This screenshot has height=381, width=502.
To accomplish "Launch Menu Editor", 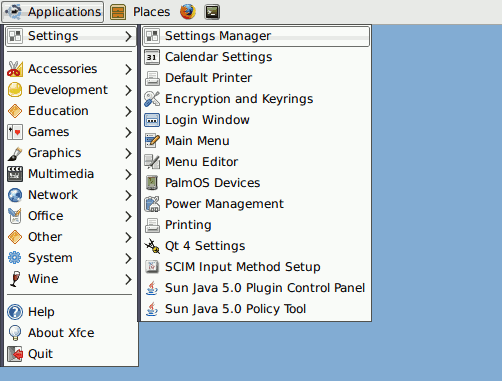I will coord(256,162).
